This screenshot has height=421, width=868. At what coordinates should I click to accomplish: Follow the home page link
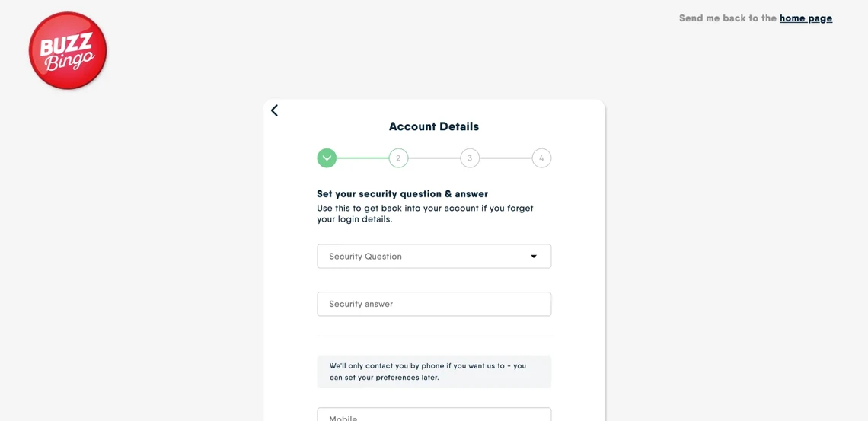point(806,18)
